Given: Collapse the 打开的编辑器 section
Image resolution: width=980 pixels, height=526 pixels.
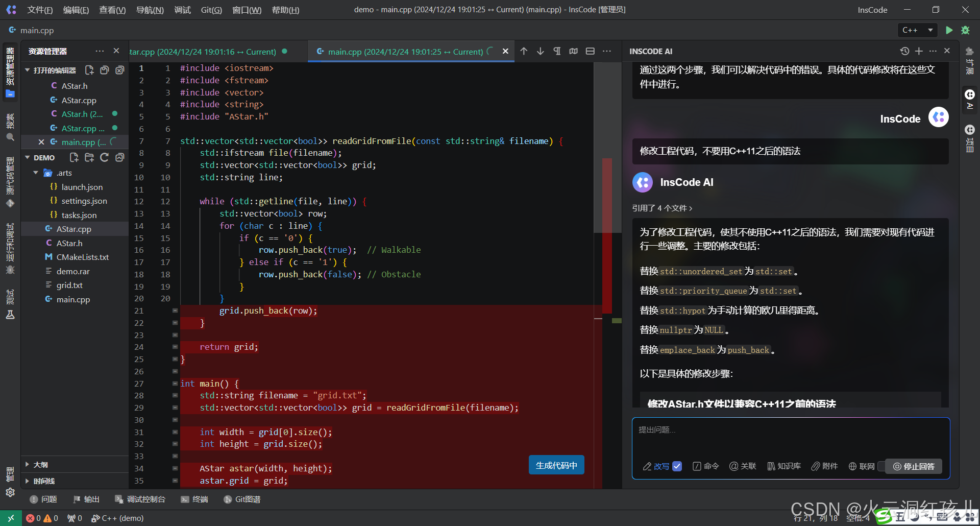Looking at the screenshot, I should tap(28, 70).
